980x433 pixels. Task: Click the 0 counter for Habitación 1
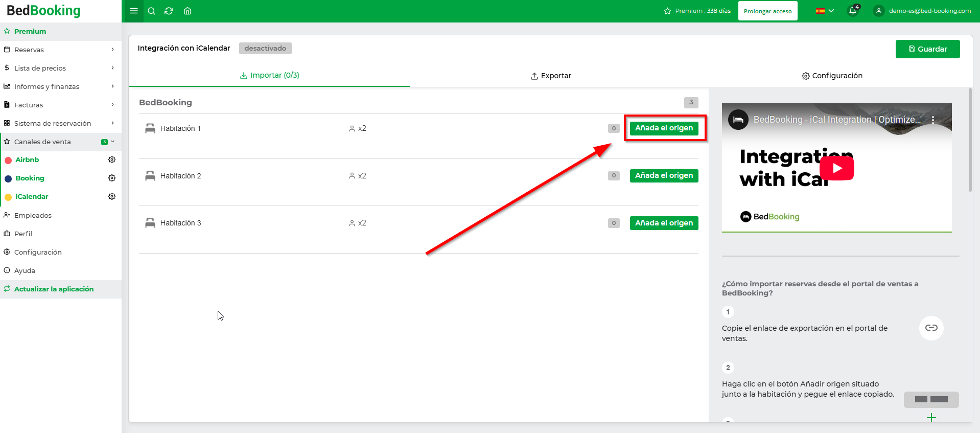(614, 128)
